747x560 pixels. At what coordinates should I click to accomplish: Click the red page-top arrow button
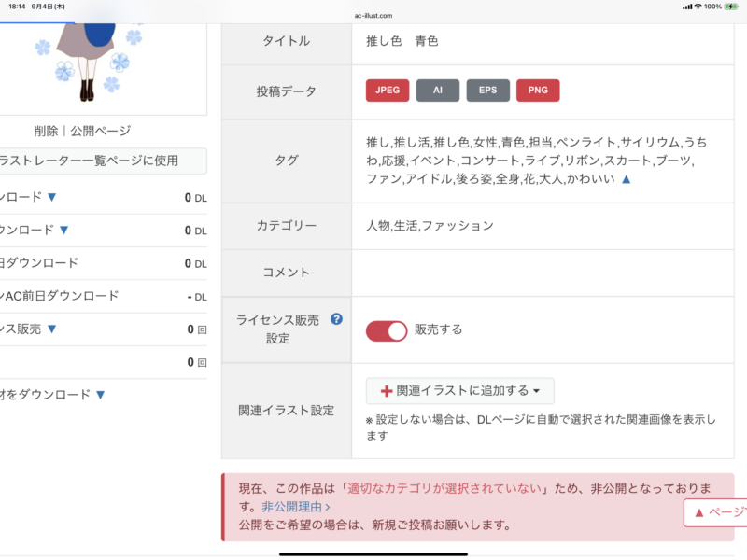point(715,512)
